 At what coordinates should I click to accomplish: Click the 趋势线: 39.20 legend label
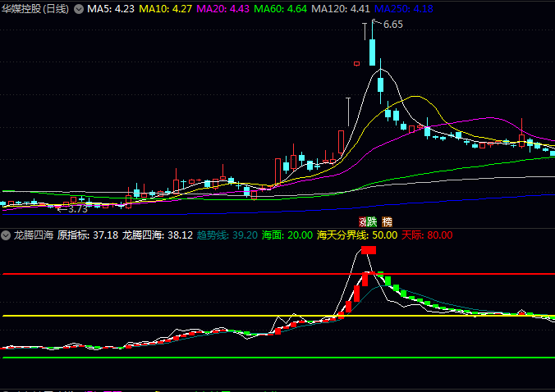point(227,235)
